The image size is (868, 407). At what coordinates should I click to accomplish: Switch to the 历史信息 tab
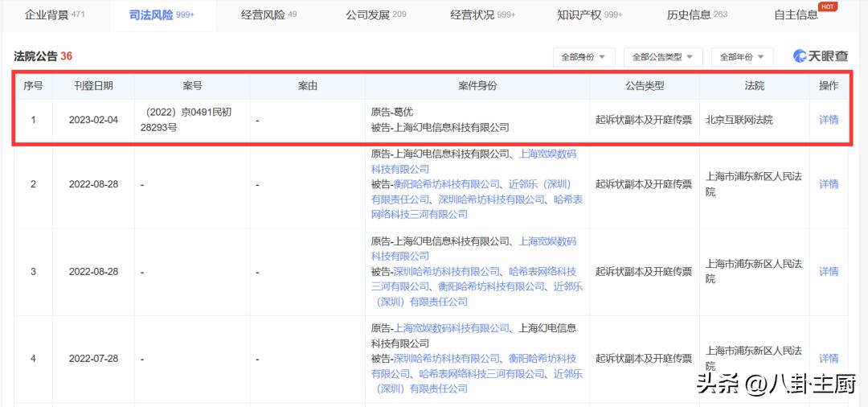click(x=697, y=15)
